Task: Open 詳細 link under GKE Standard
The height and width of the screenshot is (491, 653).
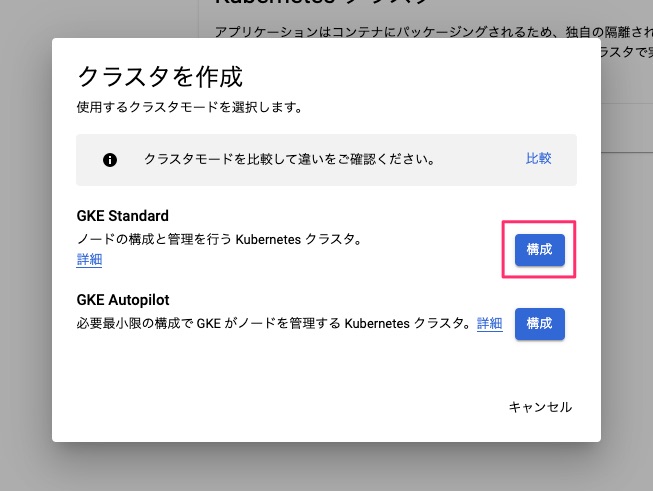Action: (89, 259)
